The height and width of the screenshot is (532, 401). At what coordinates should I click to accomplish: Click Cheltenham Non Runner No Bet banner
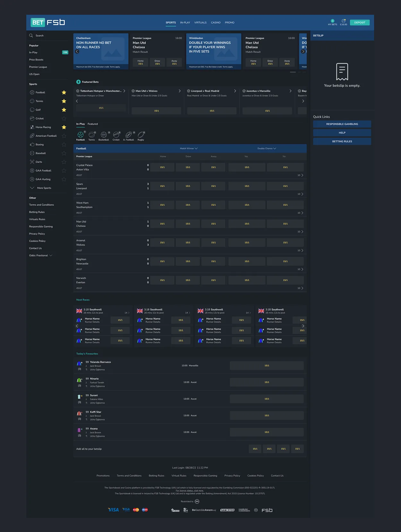[101, 51]
